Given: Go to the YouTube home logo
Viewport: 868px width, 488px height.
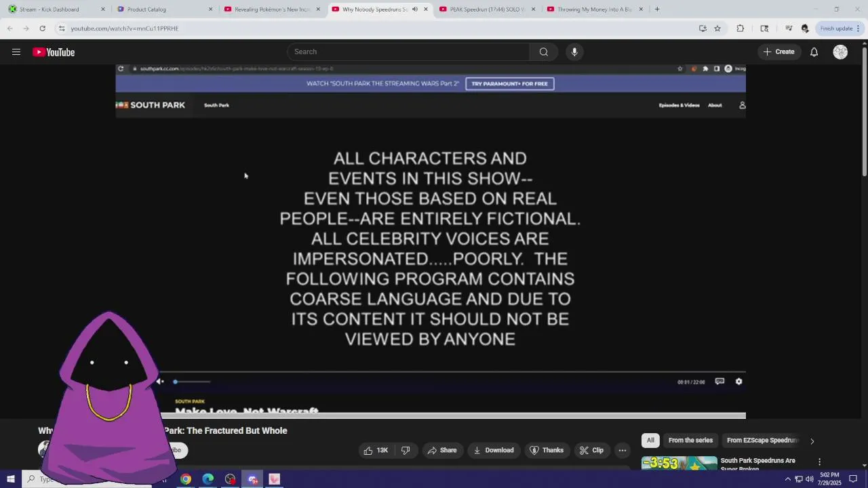Looking at the screenshot, I should 54,52.
